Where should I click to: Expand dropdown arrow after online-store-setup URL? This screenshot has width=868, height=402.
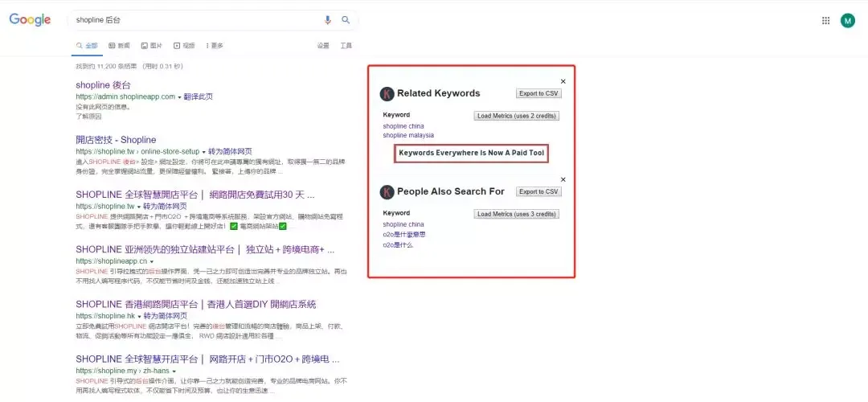pyautogui.click(x=203, y=152)
